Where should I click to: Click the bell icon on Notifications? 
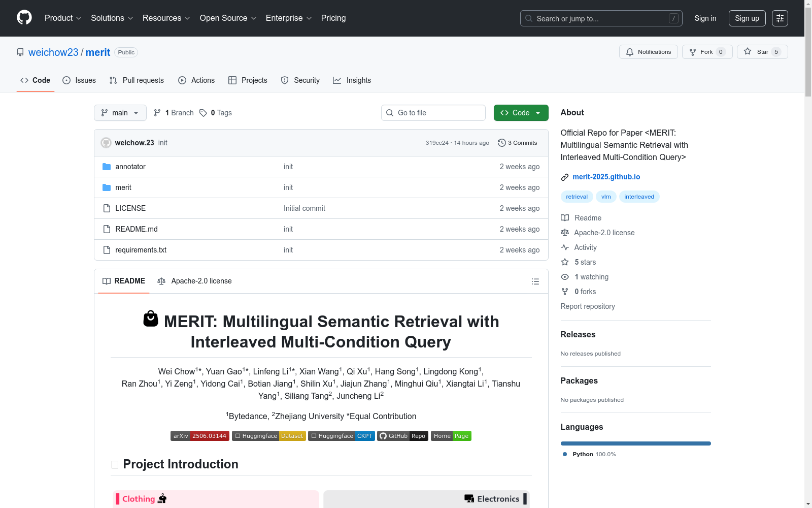pyautogui.click(x=630, y=52)
